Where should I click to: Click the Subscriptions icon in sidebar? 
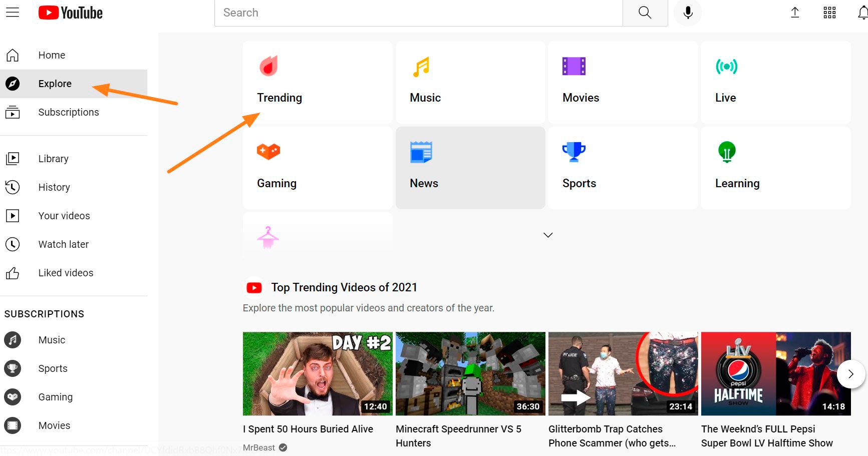13,112
